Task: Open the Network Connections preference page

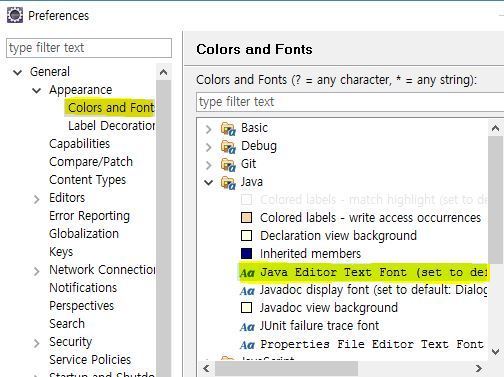Action: pyautogui.click(x=102, y=270)
